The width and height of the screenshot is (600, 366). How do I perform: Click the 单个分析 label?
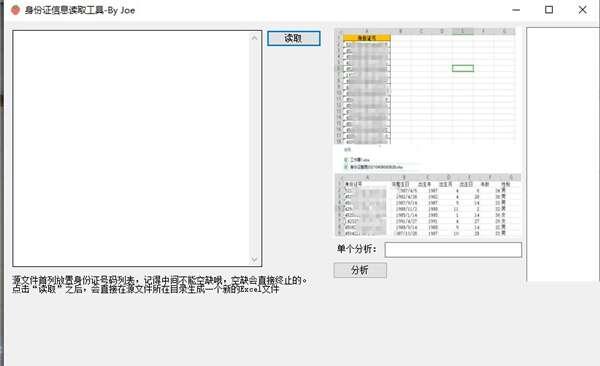(357, 249)
